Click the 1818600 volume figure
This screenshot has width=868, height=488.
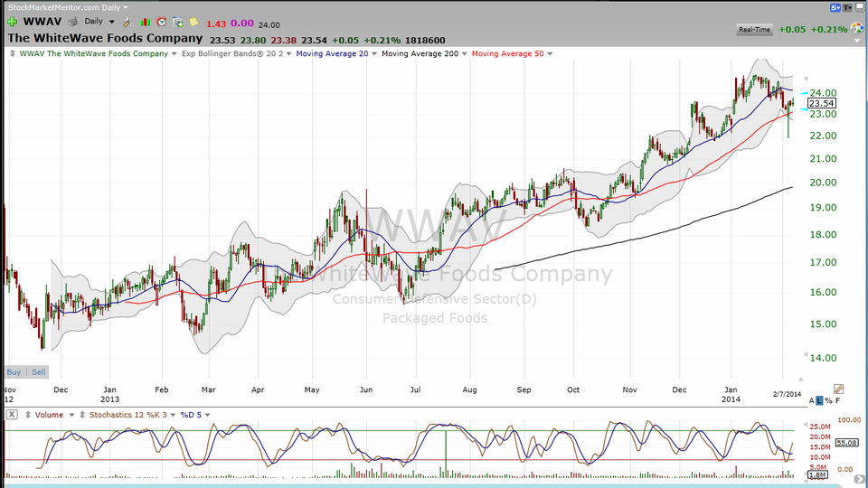(x=425, y=41)
